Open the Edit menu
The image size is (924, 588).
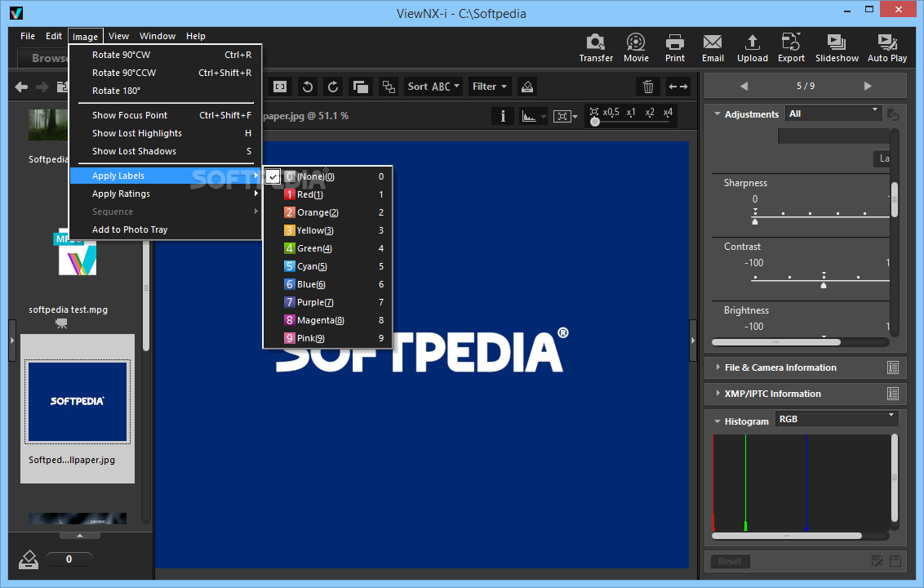[x=54, y=36]
